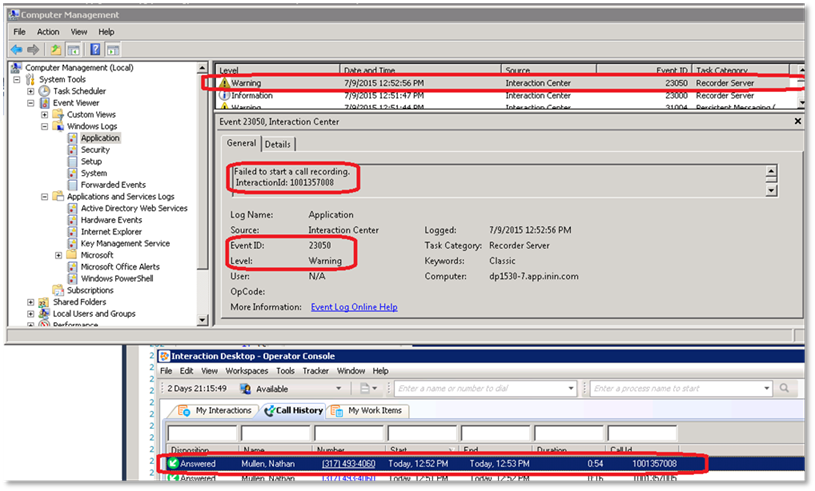Click the console tree scroll down arrow
This screenshot has width=815, height=491.
(203, 320)
